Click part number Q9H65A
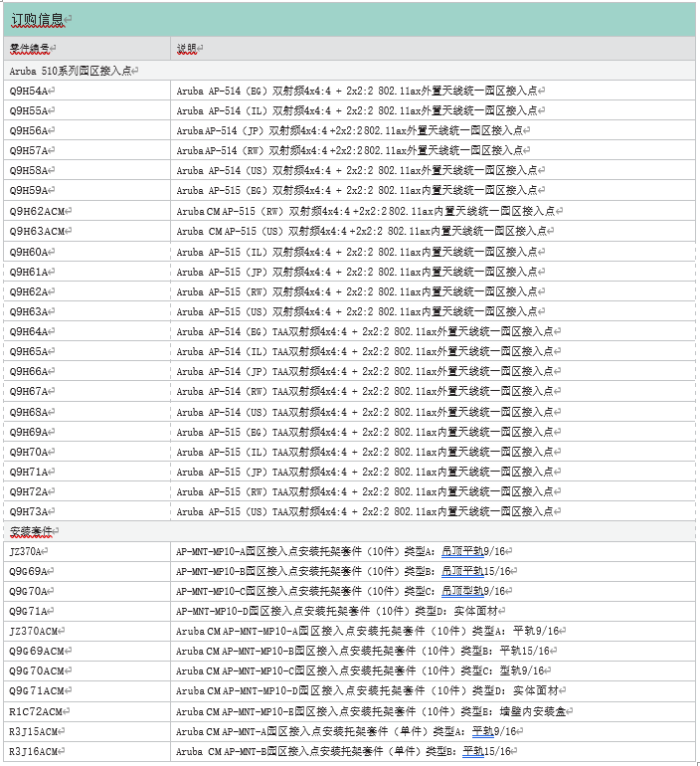This screenshot has height=766, width=700. tap(29, 352)
